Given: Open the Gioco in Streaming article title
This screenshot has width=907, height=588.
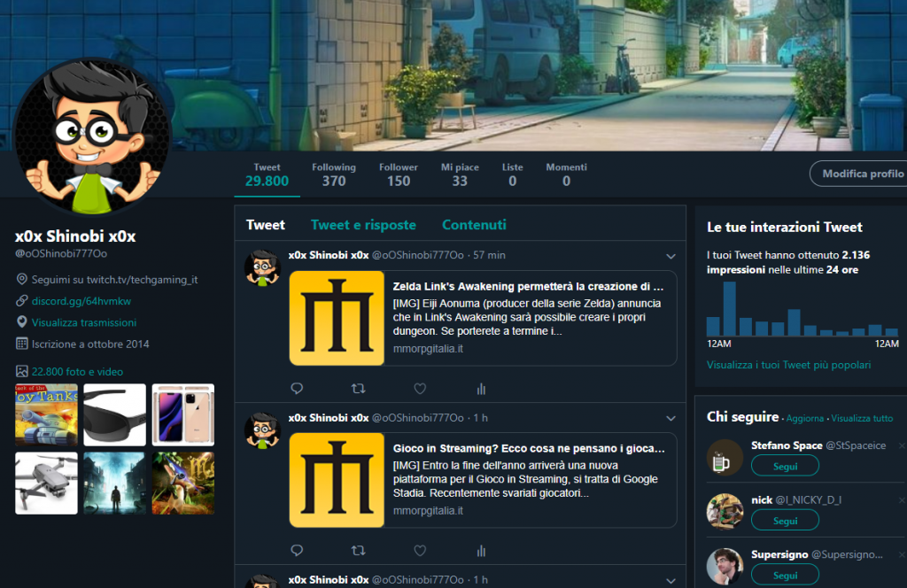Looking at the screenshot, I should coord(529,448).
